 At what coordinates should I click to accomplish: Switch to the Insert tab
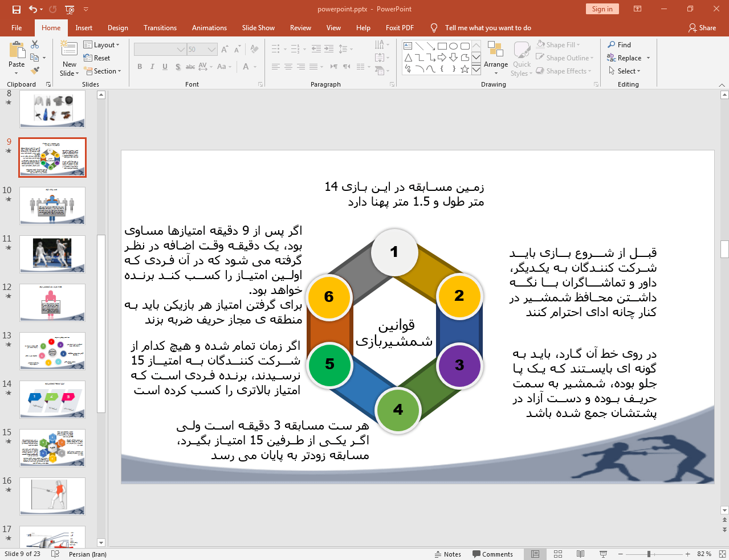[84, 27]
